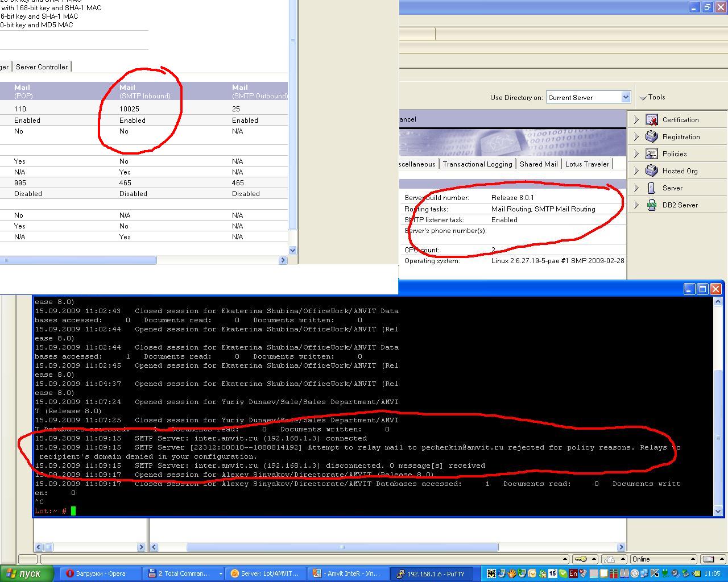Click the Opera icon in the taskbar
Image resolution: width=728 pixels, height=582 pixels.
tap(70, 573)
